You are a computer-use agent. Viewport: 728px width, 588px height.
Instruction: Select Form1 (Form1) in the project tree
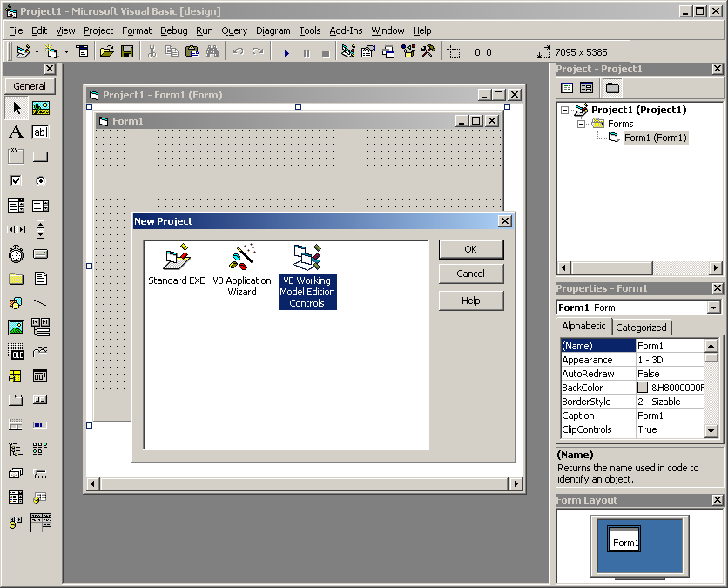click(x=655, y=138)
